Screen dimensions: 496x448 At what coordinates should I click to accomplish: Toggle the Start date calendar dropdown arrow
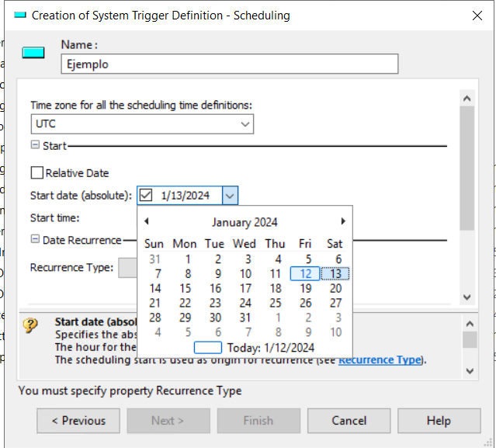(x=230, y=196)
